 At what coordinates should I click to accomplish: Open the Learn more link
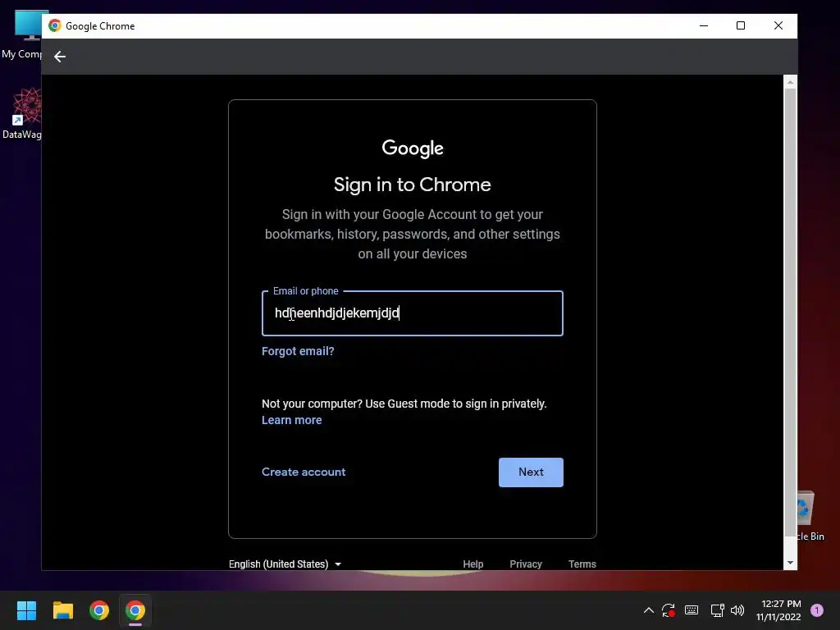tap(291, 421)
